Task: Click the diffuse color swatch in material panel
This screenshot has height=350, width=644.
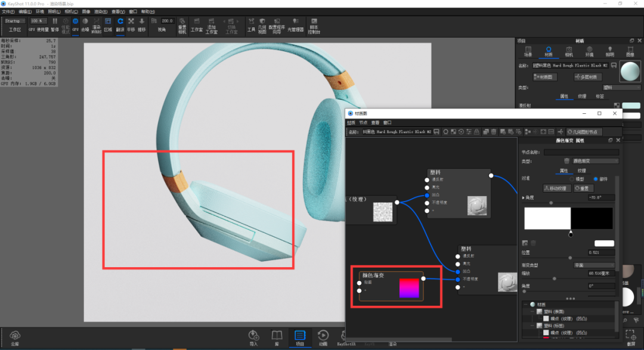Action: (x=631, y=106)
